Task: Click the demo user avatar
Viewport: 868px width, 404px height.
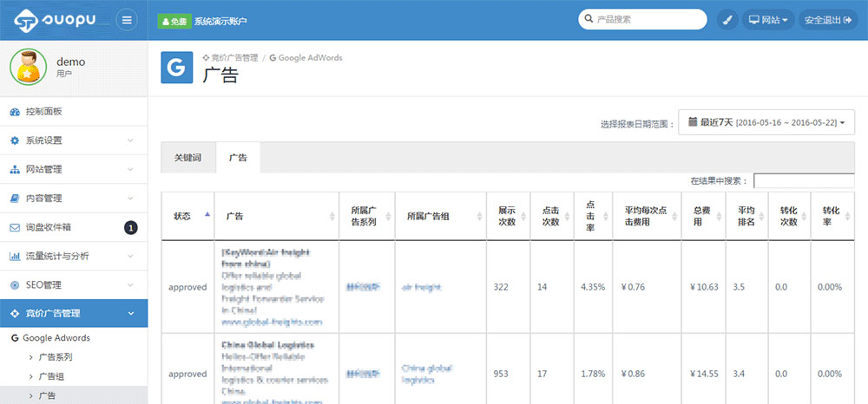Action: 29,68
